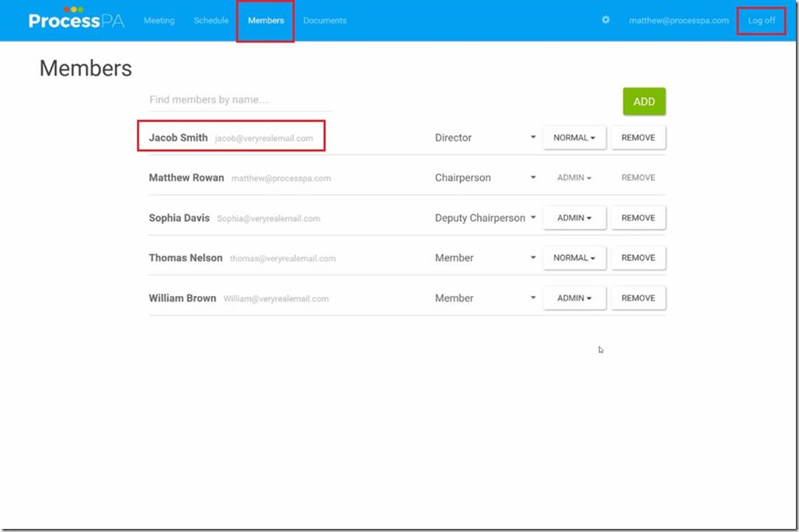Open the settings gear icon
The width and height of the screenshot is (799, 532).
605,20
